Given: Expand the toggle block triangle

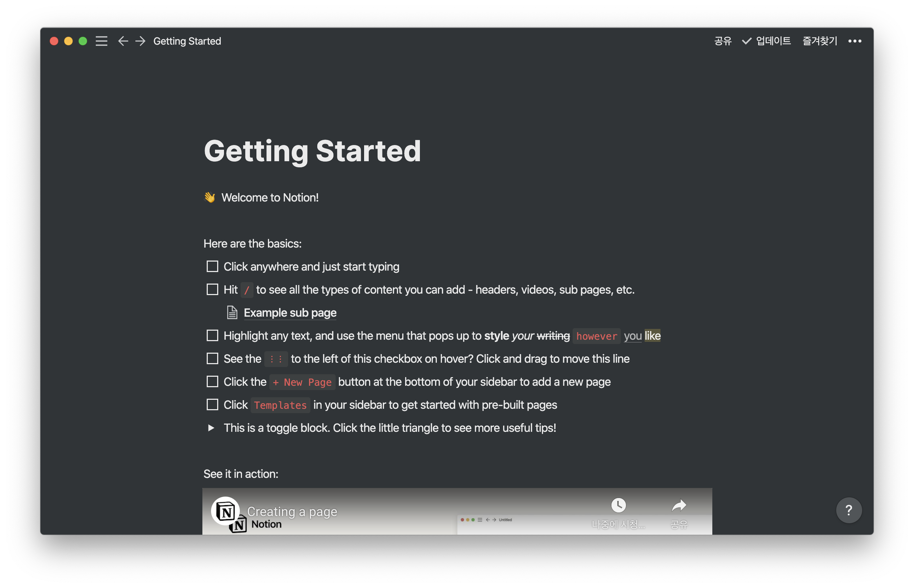Looking at the screenshot, I should coord(211,428).
